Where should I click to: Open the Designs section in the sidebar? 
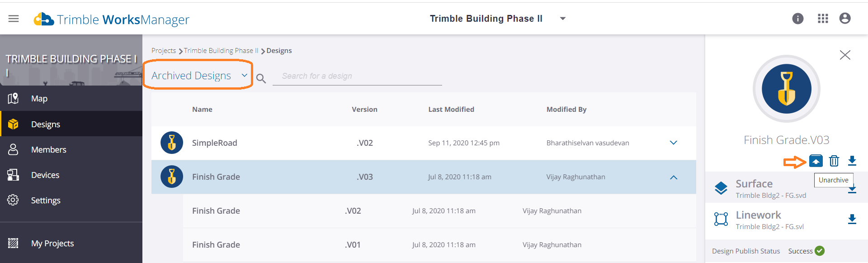coord(47,124)
